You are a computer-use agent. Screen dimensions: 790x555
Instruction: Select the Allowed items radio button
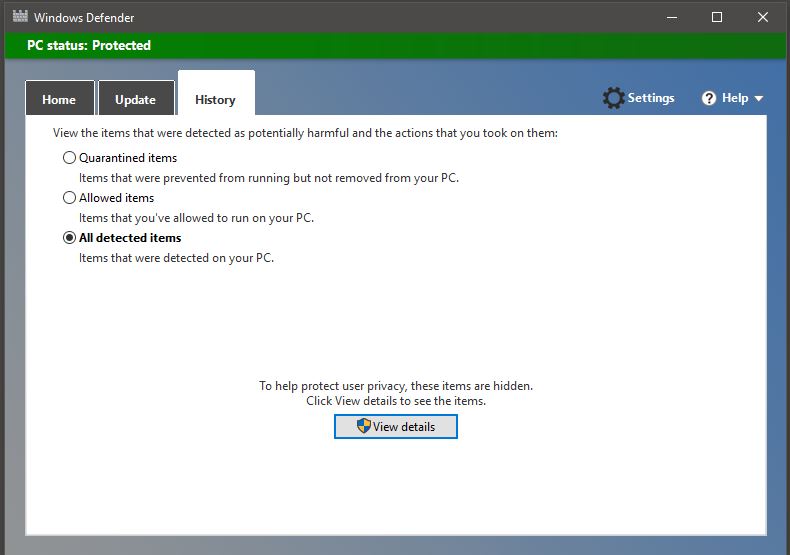coord(70,197)
